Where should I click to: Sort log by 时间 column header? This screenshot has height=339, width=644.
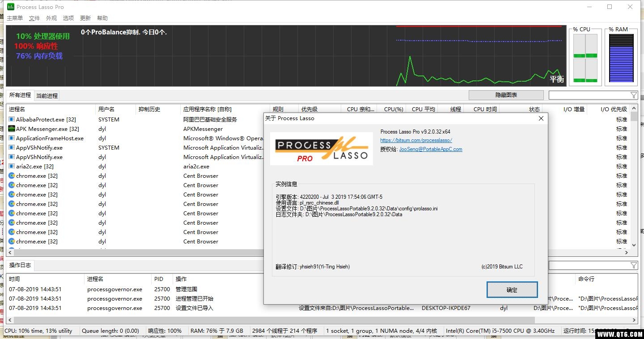(45, 279)
